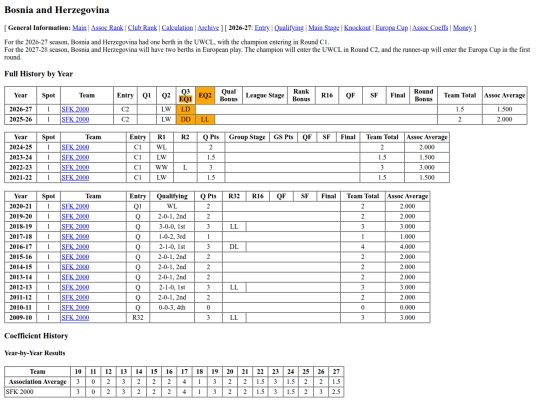Select the DL cell in the 2016-17 row
Screen dimensions: 540x405
point(234,247)
